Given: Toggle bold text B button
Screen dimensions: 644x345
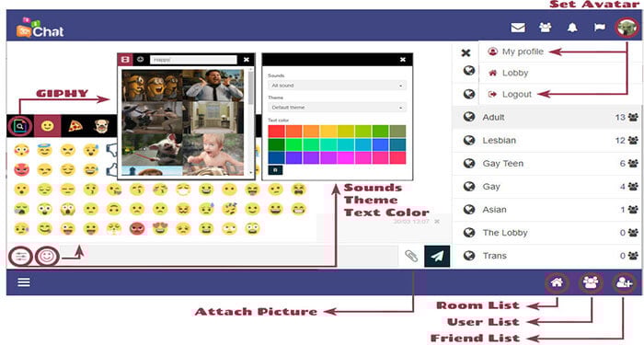Looking at the screenshot, I should point(275,169).
